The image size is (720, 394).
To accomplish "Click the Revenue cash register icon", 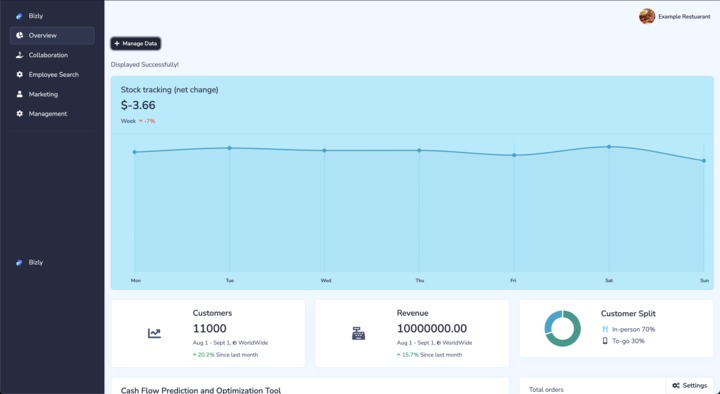I will (359, 333).
